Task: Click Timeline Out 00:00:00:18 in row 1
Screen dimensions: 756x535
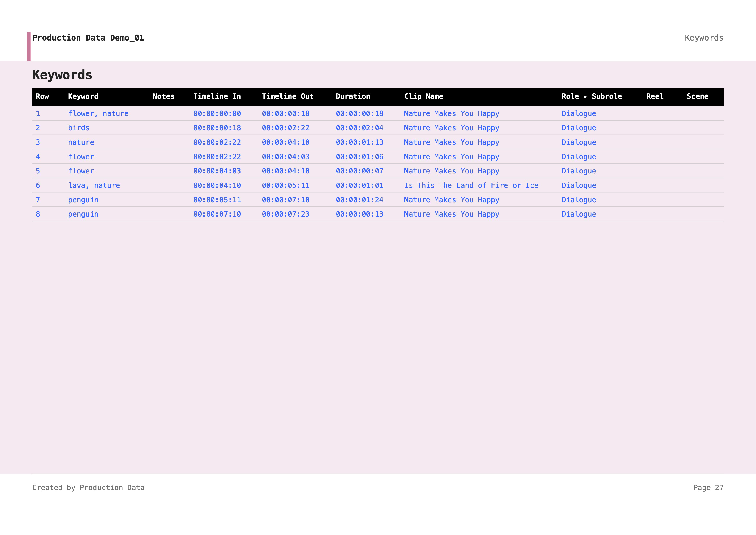Action: click(x=285, y=114)
